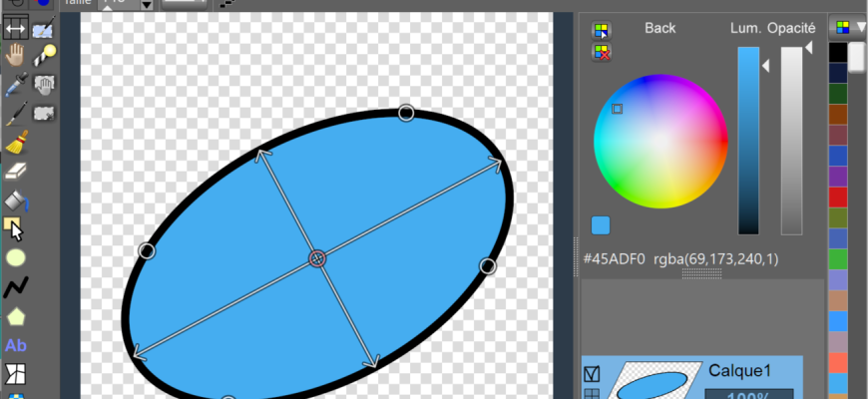Click the Back color label
Screen dimensions: 868x399
[659, 28]
